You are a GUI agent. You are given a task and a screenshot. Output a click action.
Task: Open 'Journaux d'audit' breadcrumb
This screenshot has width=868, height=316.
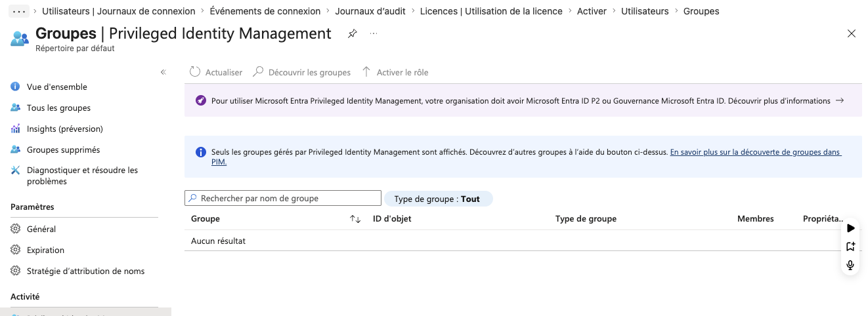pyautogui.click(x=370, y=11)
